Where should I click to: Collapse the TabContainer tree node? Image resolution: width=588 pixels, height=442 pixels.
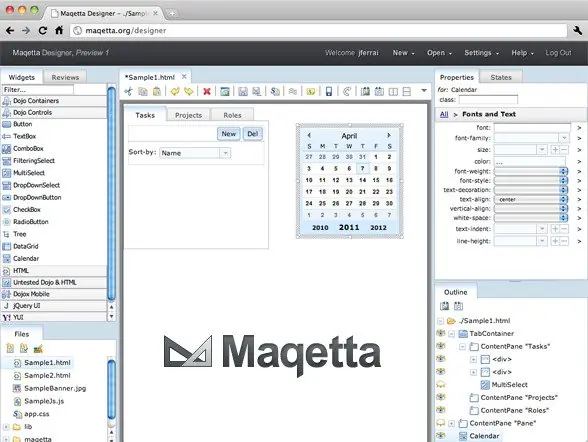tap(452, 334)
